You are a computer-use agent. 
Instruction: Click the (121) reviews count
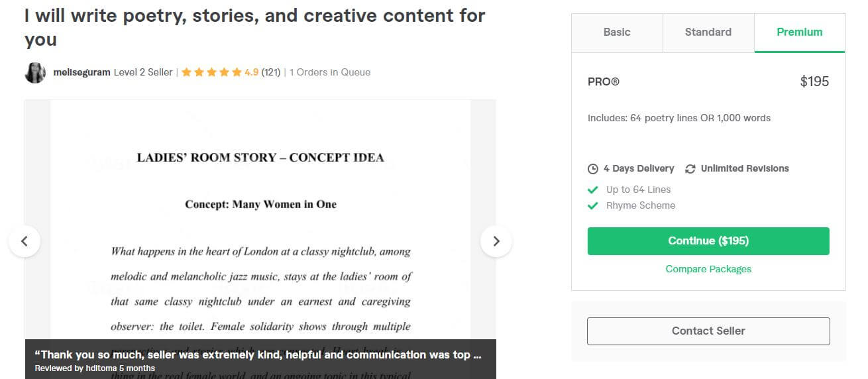pos(271,72)
